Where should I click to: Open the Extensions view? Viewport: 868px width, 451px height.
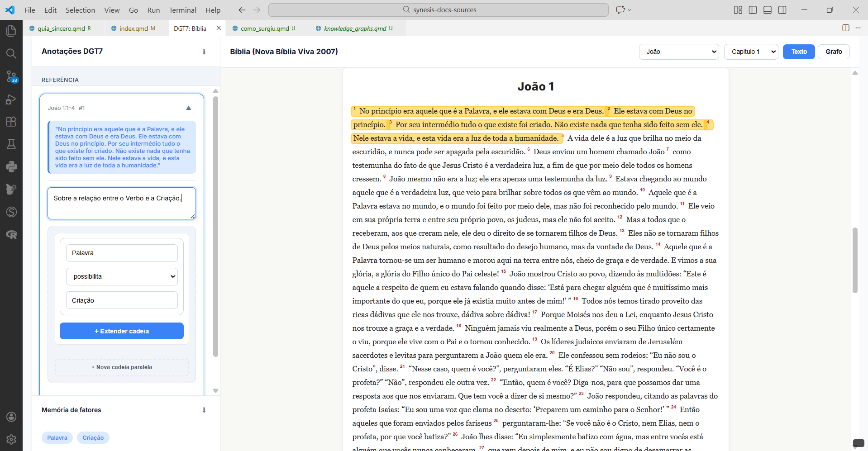tap(11, 122)
